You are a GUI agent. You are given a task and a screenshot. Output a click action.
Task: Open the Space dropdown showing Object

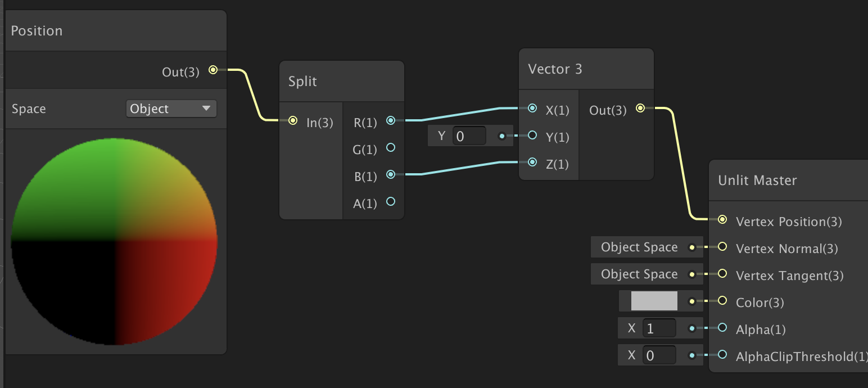click(x=171, y=109)
